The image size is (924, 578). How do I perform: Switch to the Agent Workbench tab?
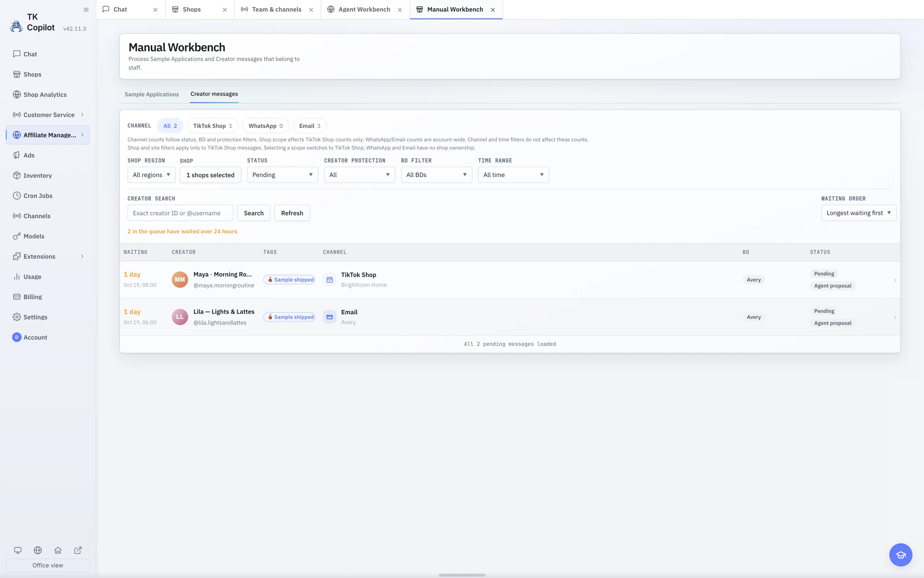coord(364,9)
